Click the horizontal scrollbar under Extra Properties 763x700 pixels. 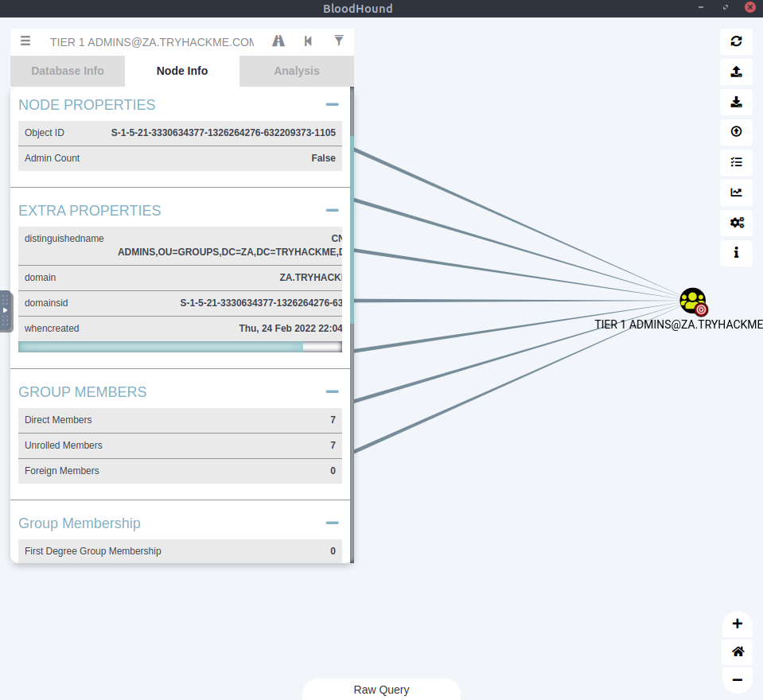[161, 347]
